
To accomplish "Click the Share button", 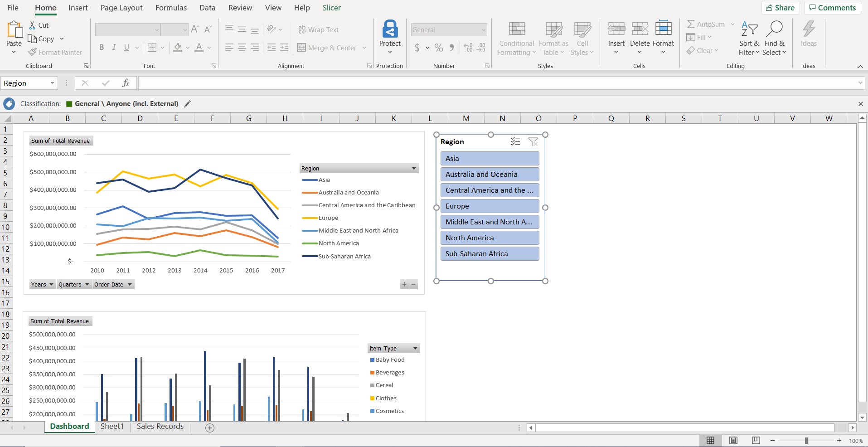I will pos(781,8).
